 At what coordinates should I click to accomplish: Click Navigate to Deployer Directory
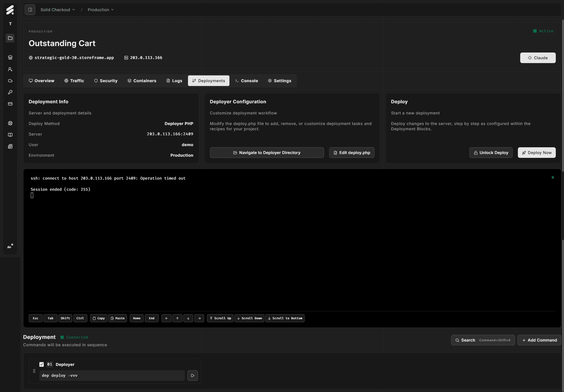coord(267,153)
